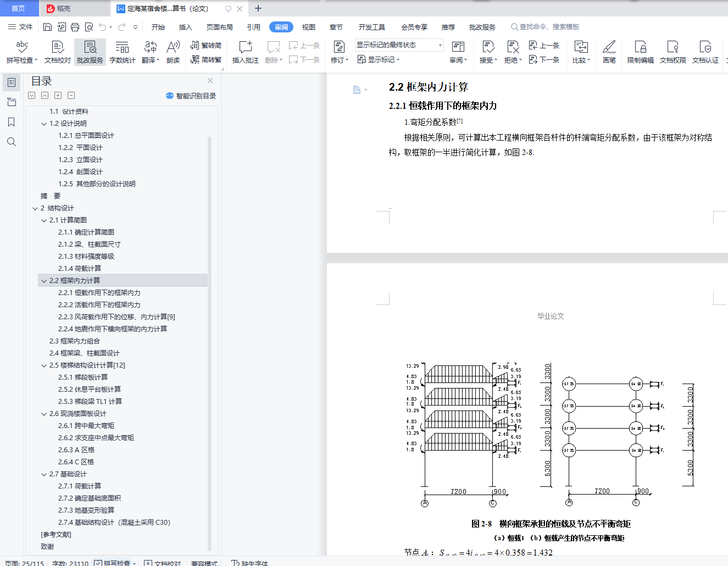Launch 文档校对 document proofreading

click(x=58, y=52)
